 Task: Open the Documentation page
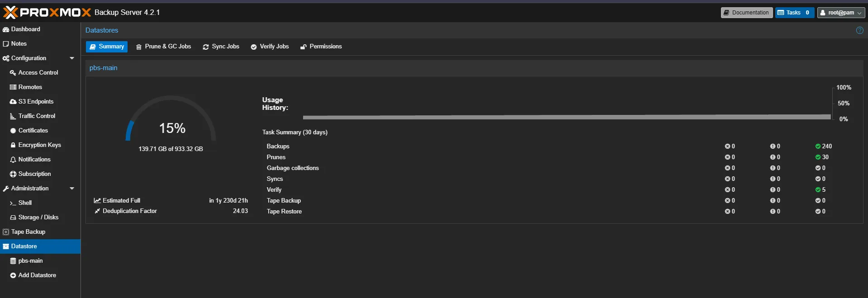(747, 13)
